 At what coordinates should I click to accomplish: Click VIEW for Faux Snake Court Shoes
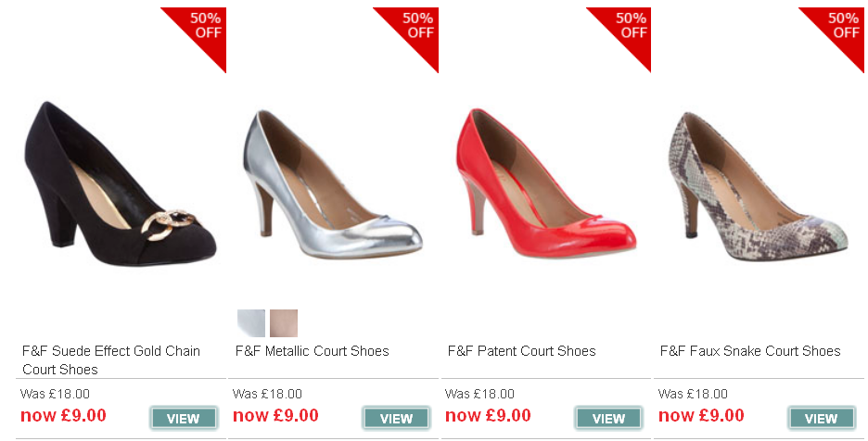(x=822, y=419)
